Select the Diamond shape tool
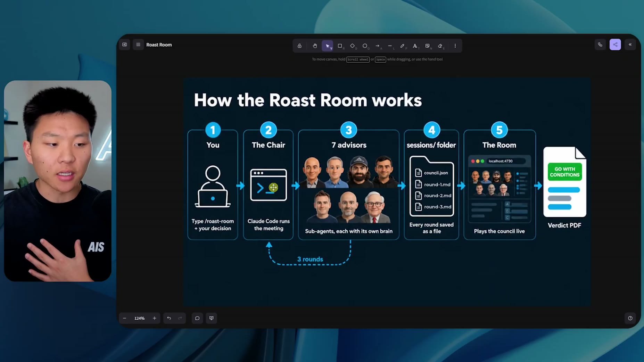This screenshot has height=362, width=644. (353, 46)
